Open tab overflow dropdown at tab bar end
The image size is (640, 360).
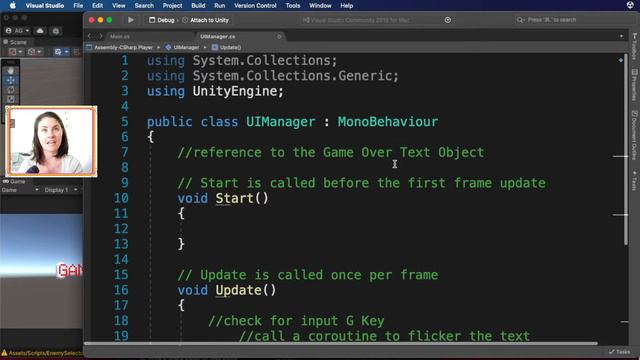(621, 36)
